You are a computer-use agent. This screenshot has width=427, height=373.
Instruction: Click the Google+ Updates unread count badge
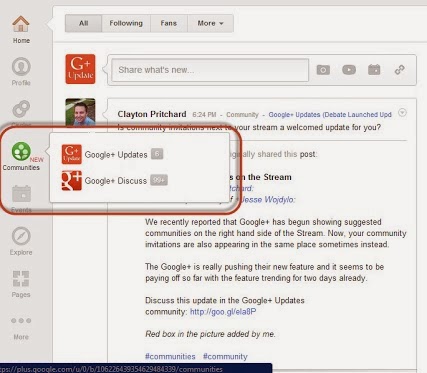pos(157,154)
